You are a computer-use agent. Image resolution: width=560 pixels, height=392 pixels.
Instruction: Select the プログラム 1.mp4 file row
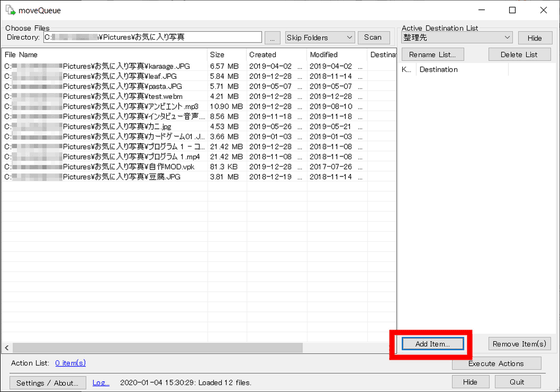[x=199, y=157]
